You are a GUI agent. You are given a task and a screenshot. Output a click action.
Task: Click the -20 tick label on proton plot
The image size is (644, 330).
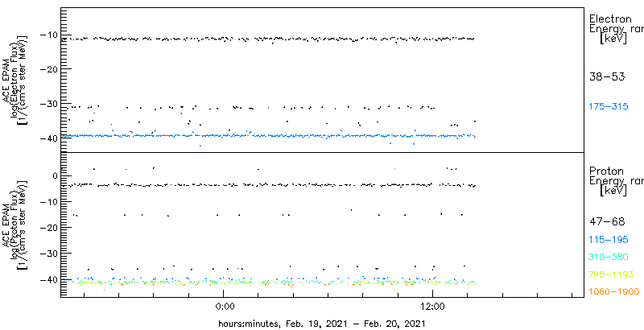click(x=49, y=228)
